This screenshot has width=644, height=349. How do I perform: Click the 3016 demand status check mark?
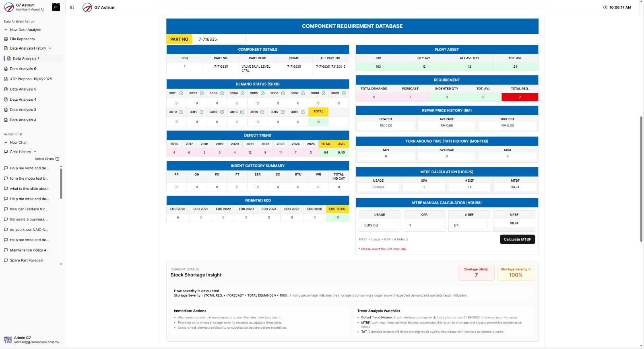[303, 112]
